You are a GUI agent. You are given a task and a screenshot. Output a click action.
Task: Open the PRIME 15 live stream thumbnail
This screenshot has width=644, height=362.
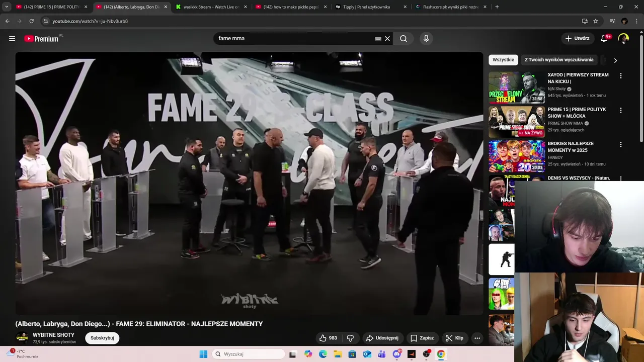(517, 122)
